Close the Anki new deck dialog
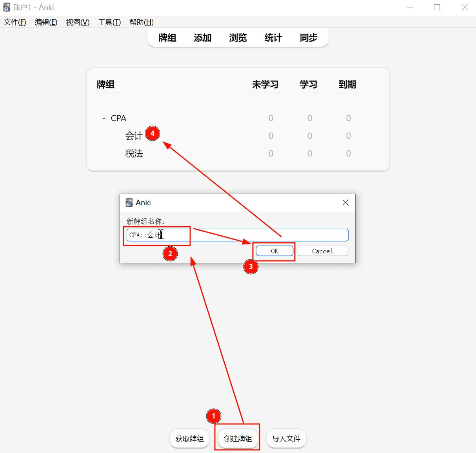 coord(345,202)
